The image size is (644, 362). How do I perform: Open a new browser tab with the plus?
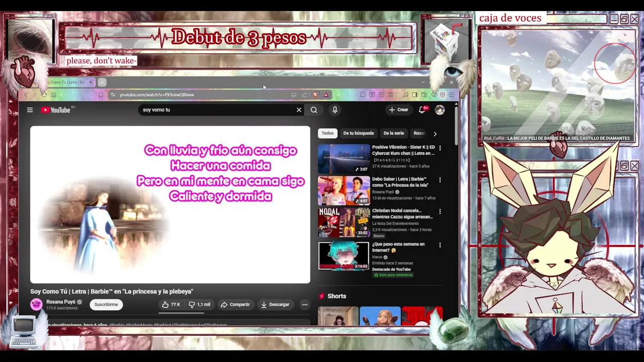[102, 82]
